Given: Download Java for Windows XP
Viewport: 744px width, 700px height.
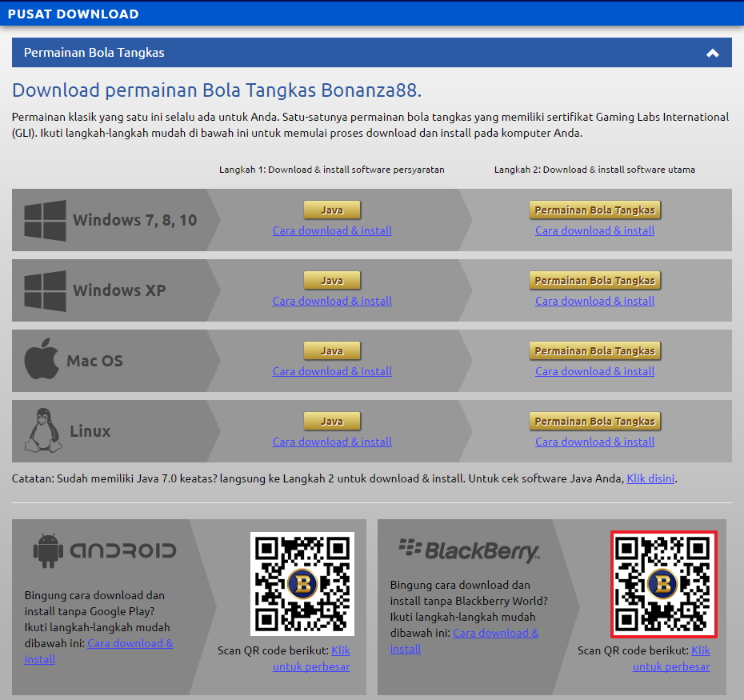Looking at the screenshot, I should tap(332, 281).
